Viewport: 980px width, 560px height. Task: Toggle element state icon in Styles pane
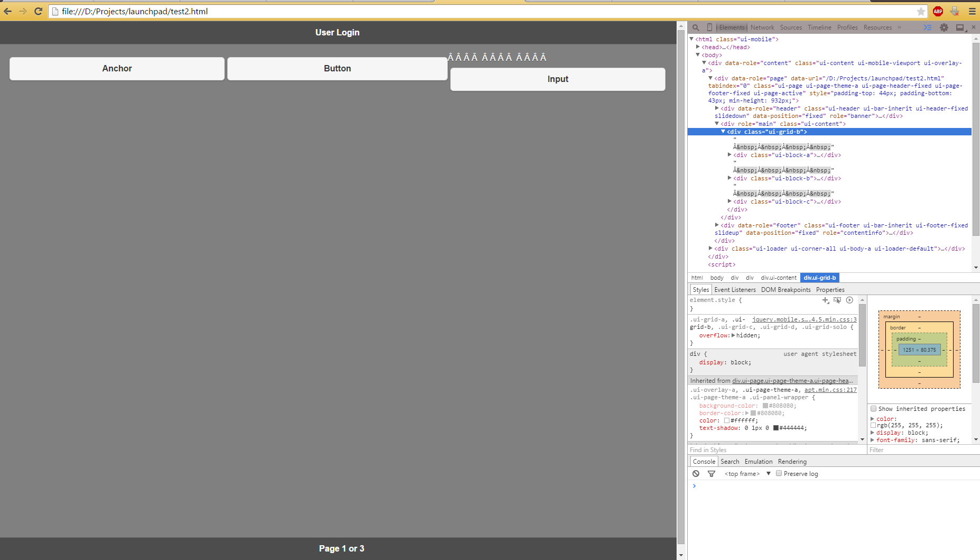click(837, 300)
